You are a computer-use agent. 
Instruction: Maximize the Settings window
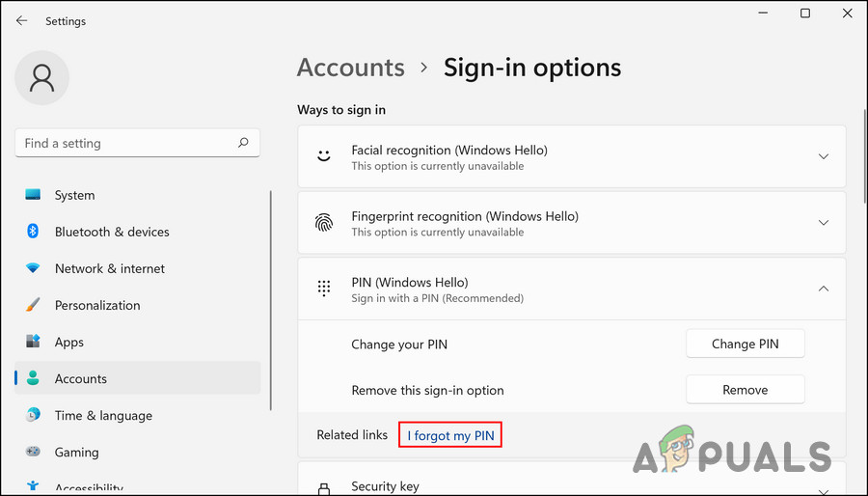click(805, 14)
